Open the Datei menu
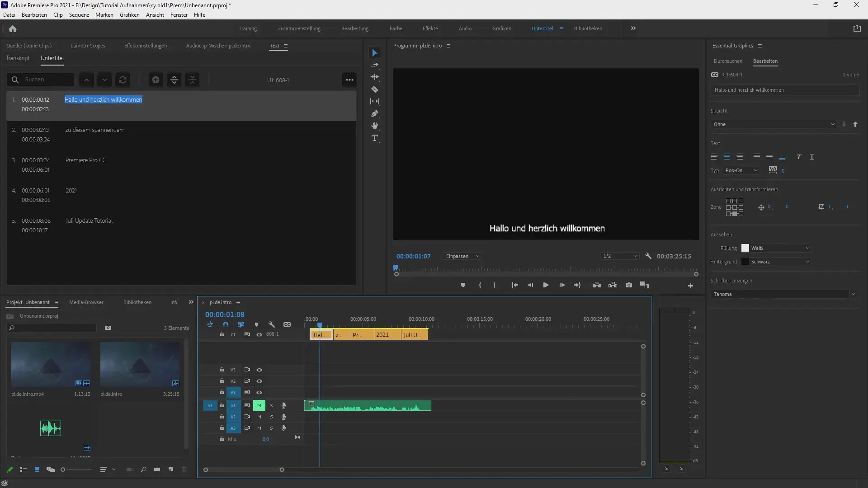Viewport: 868px width, 488px height. coord(9,15)
